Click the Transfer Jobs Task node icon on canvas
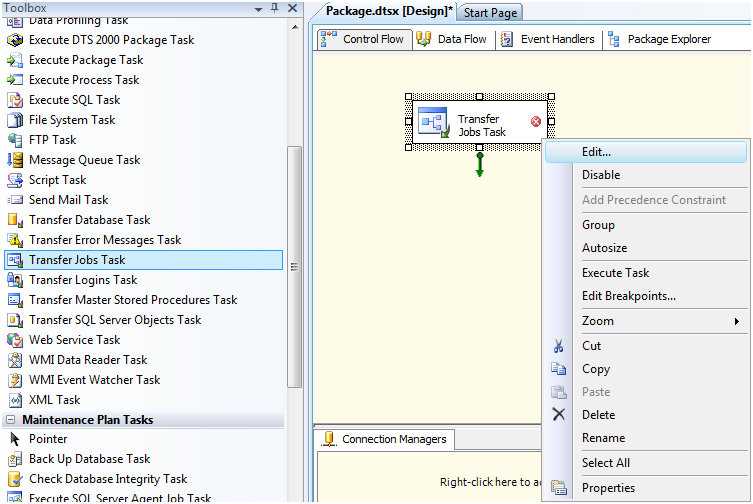Image resolution: width=753 pixels, height=504 pixels. click(x=434, y=123)
